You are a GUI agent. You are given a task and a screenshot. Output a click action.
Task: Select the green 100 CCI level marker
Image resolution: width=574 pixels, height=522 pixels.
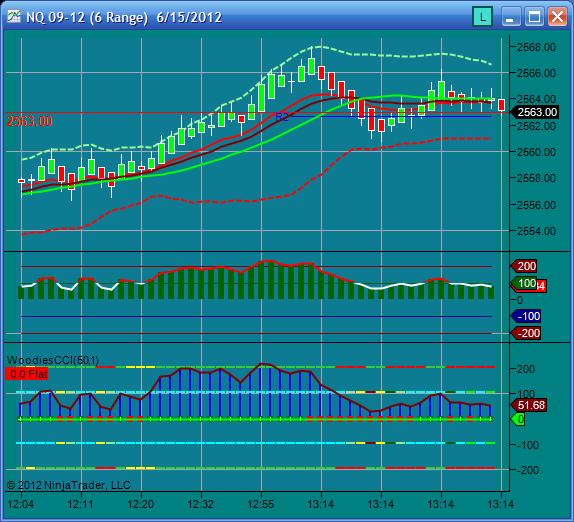[524, 283]
